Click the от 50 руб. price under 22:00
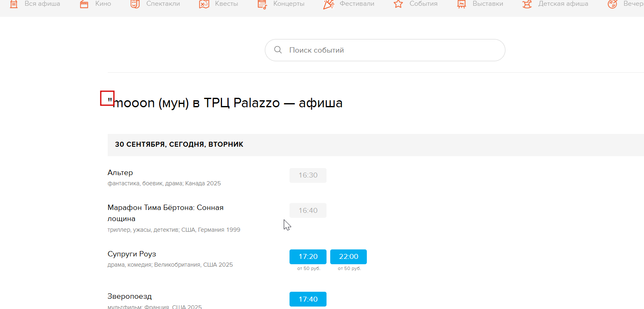Viewport: 644px width, 309px height. (x=349, y=269)
